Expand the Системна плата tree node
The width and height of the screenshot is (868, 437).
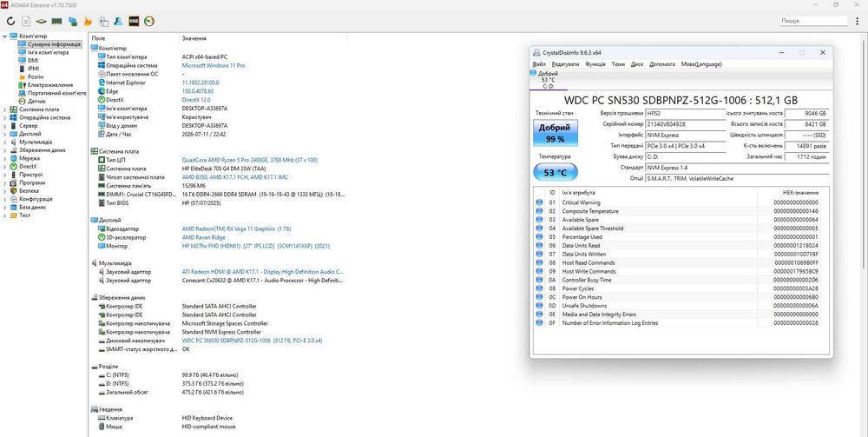5,109
